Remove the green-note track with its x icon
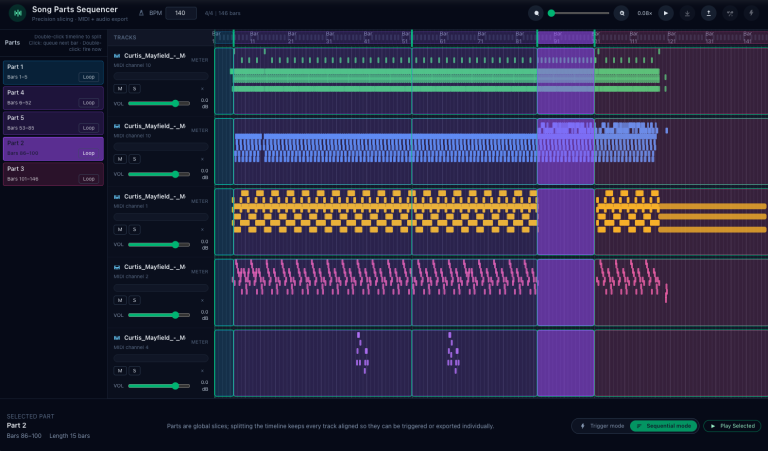768x451 pixels. click(202, 89)
